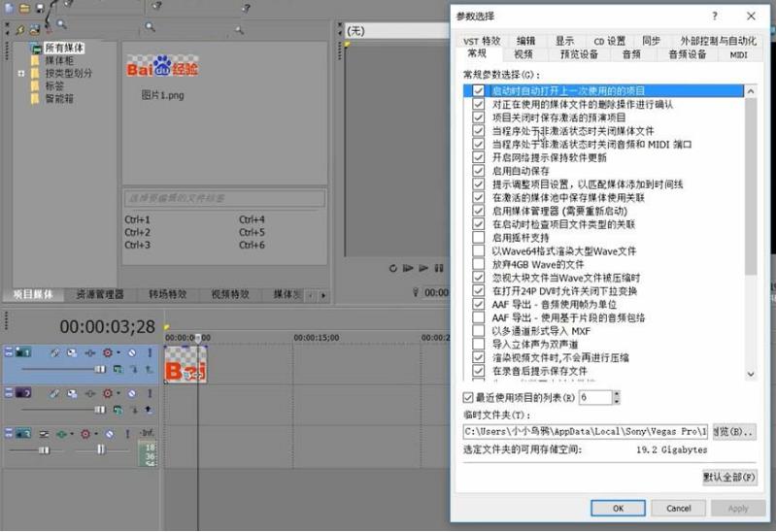776x532 pixels.
Task: Toggle 最近使用项目的列表 checkbox
Action: 468,397
